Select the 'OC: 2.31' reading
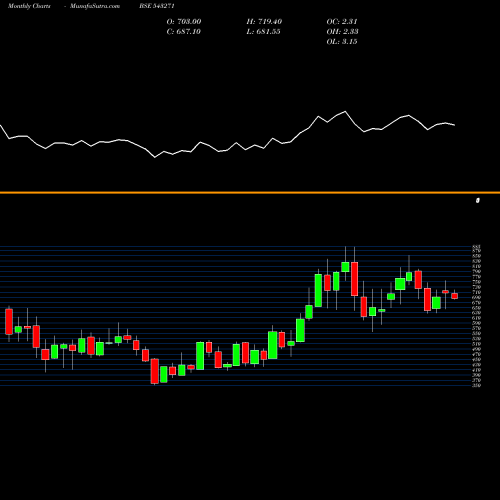The height and width of the screenshot is (500, 500). pyautogui.click(x=342, y=22)
